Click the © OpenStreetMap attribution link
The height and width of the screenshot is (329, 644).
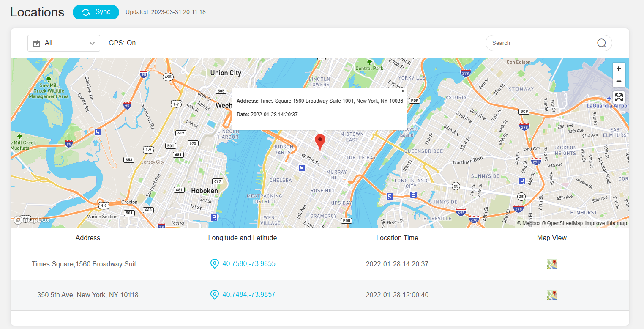coord(562,223)
